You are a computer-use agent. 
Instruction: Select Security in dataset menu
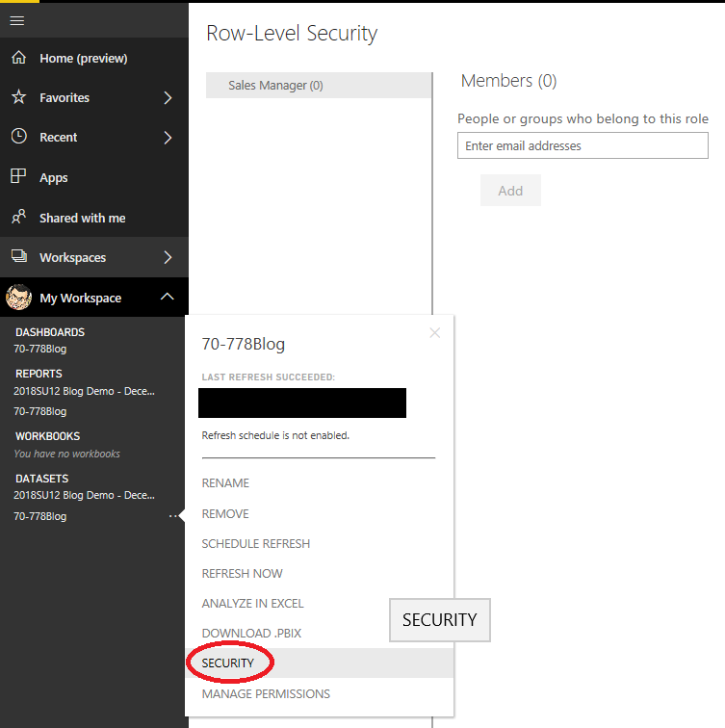pos(320,663)
